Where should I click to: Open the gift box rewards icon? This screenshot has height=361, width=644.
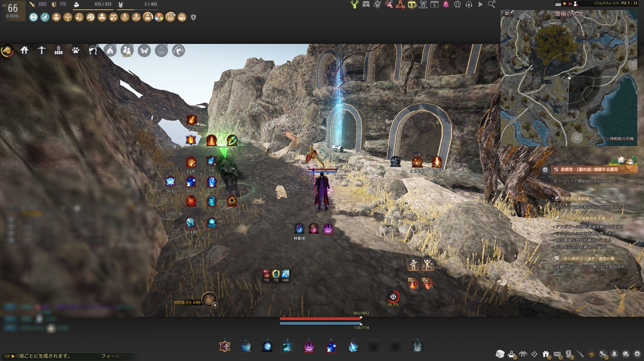546,354
